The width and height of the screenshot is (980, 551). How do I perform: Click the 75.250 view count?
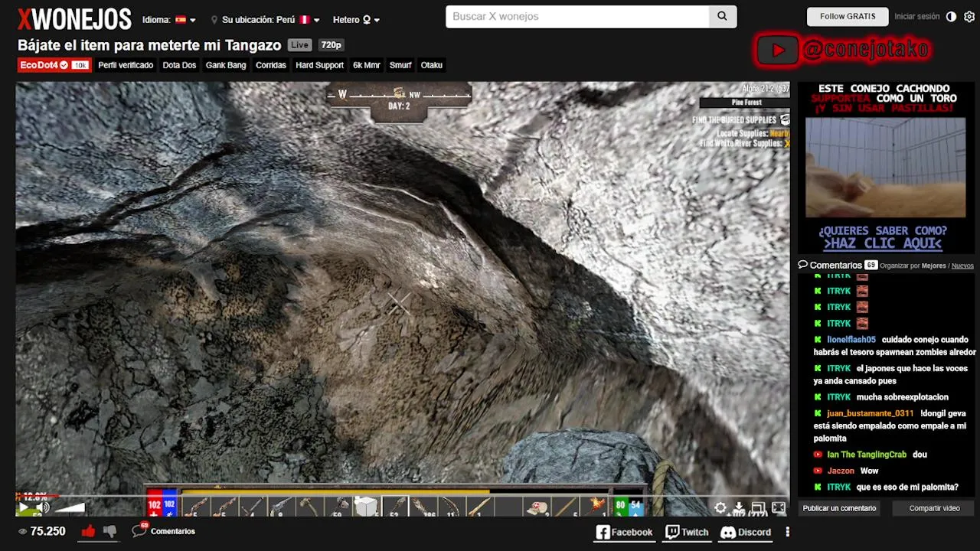pyautogui.click(x=47, y=531)
